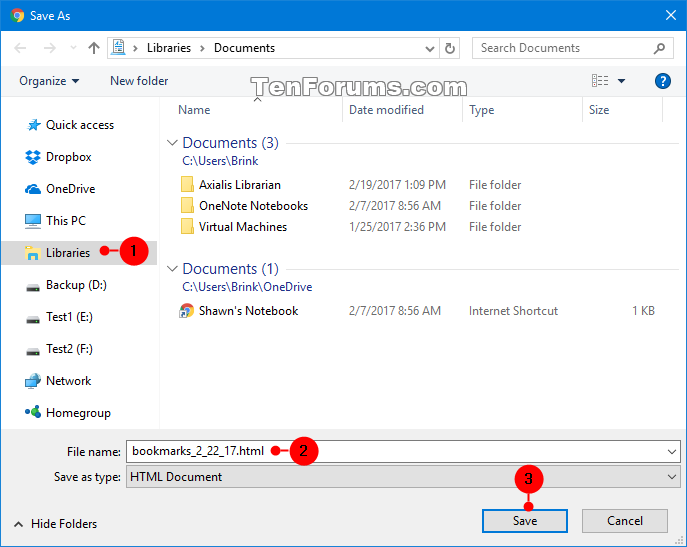687x547 pixels.
Task: Click the Axialis Librarian folder icon
Action: click(187, 185)
